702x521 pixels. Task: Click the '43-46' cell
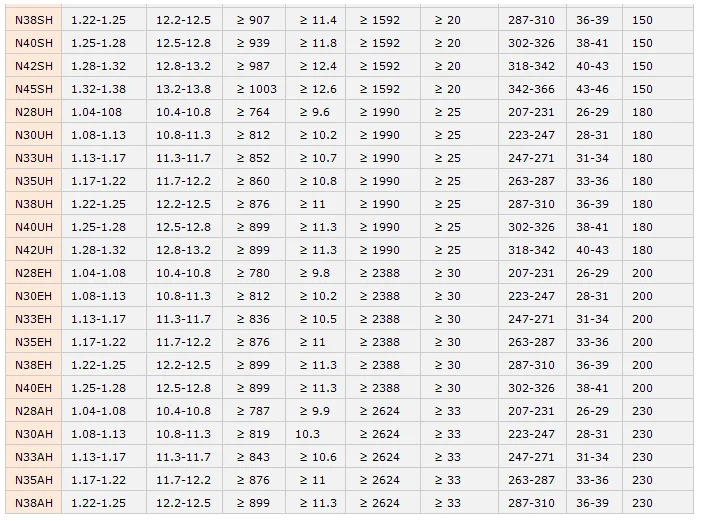[595, 89]
